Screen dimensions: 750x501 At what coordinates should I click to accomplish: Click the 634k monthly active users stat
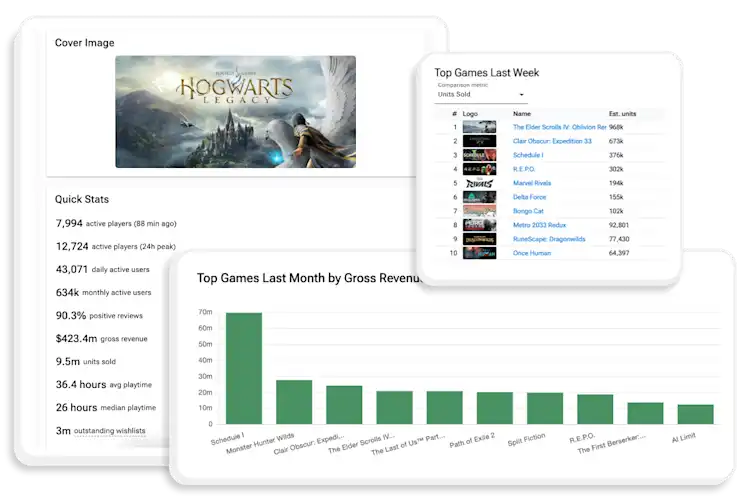103,292
